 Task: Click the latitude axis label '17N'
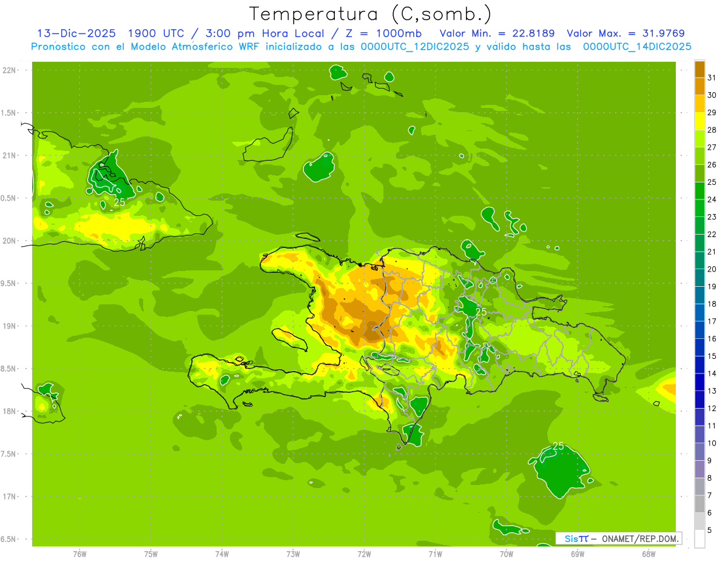point(9,497)
